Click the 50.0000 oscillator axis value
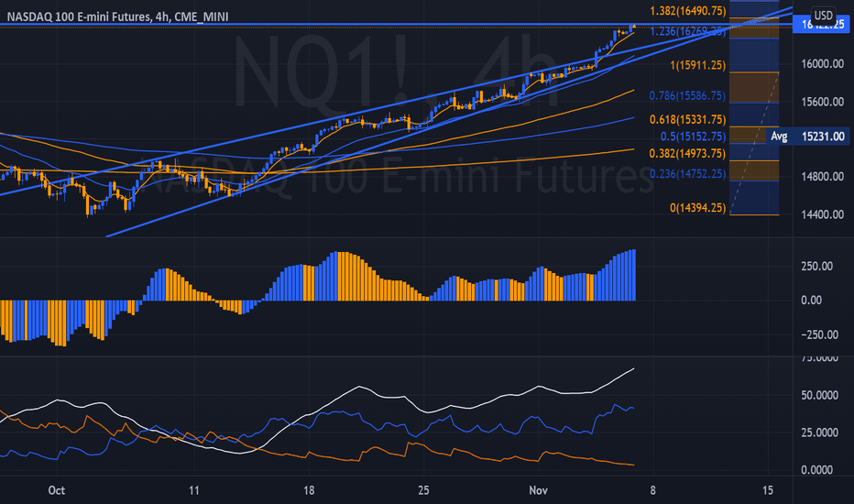The width and height of the screenshot is (854, 504). pyautogui.click(x=820, y=396)
